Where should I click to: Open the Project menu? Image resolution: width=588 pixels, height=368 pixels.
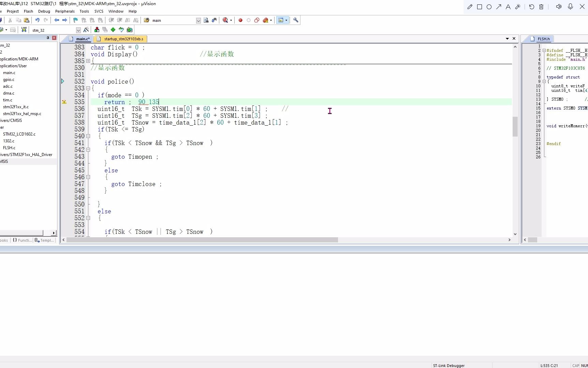(x=13, y=11)
